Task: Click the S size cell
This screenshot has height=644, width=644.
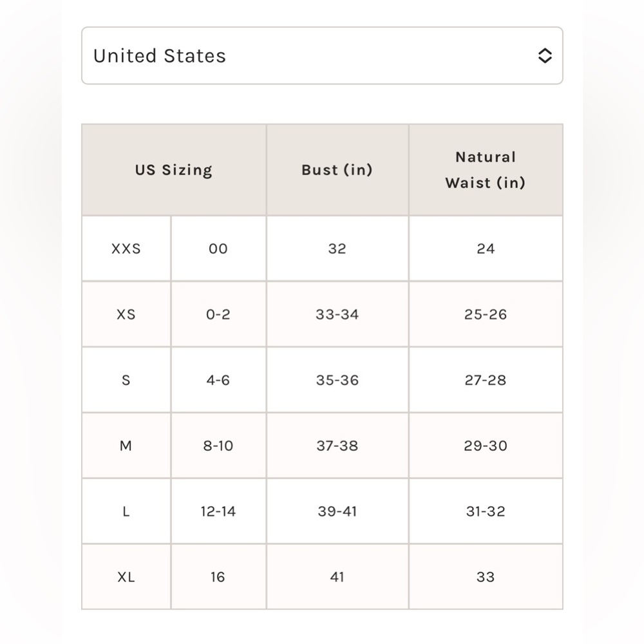Action: tap(126, 380)
